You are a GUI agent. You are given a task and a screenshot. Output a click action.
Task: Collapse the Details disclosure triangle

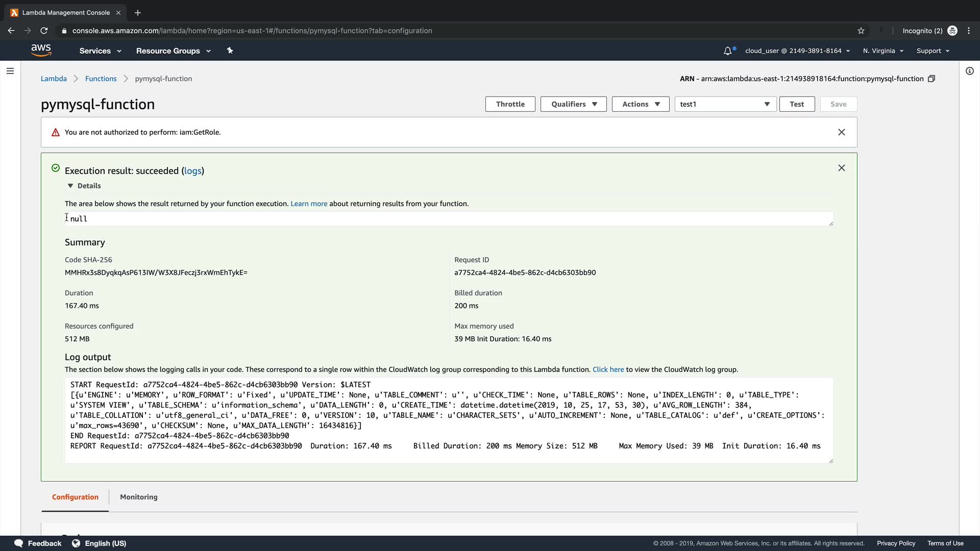tap(70, 186)
